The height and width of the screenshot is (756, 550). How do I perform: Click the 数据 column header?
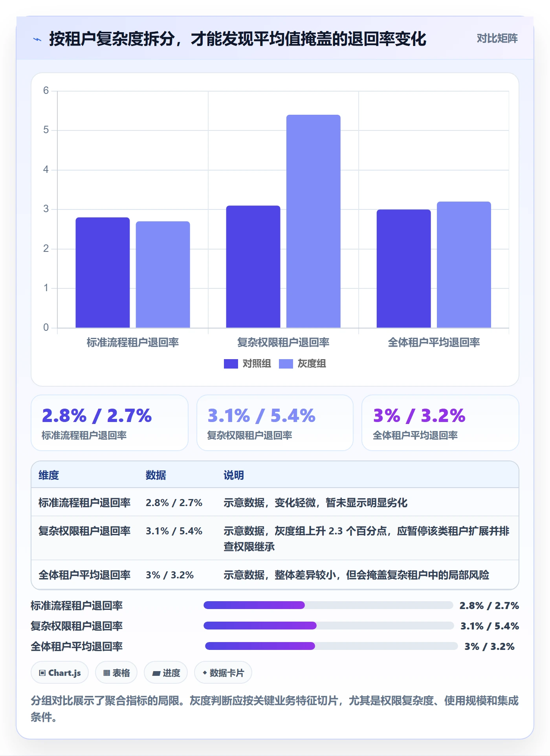(156, 475)
